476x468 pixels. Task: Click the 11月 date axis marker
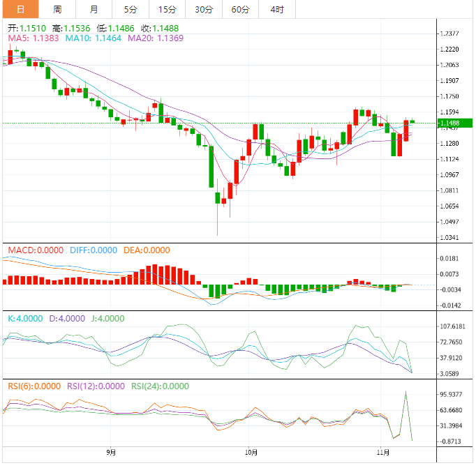coord(382,453)
